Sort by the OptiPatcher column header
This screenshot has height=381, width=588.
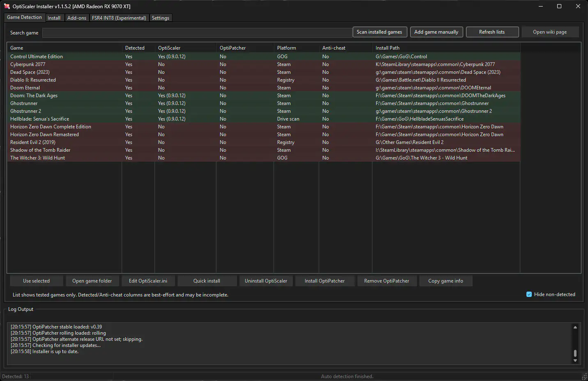245,48
